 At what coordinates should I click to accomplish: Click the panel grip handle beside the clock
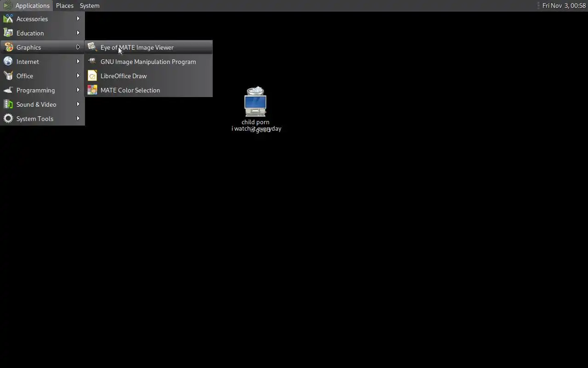[x=538, y=6]
